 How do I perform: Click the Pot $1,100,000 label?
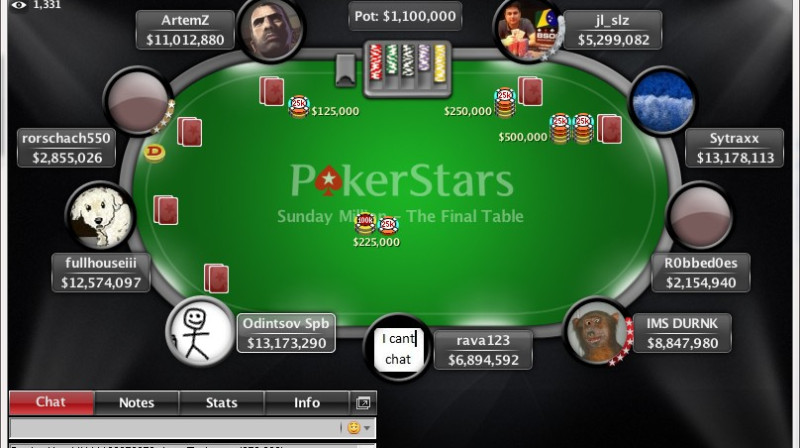(405, 16)
